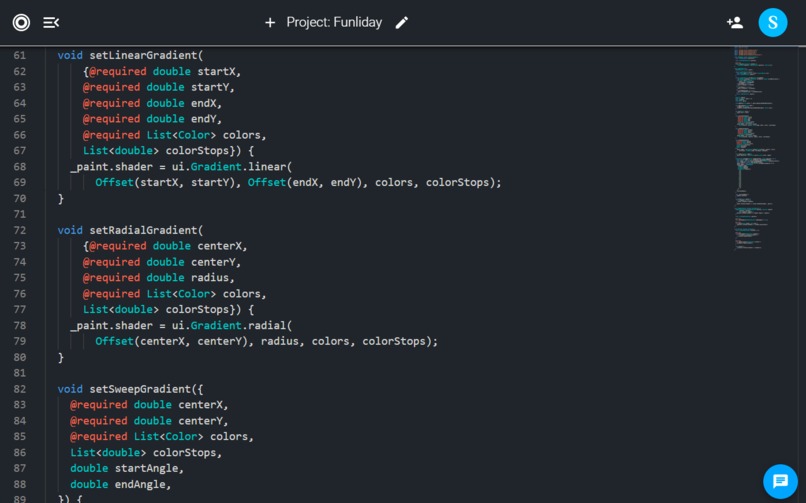Click colorStops on line 67
The width and height of the screenshot is (806, 503).
[197, 151]
